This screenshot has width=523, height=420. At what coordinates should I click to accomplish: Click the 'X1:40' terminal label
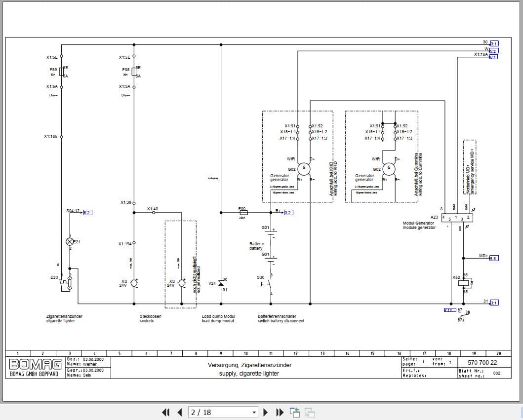click(x=153, y=209)
